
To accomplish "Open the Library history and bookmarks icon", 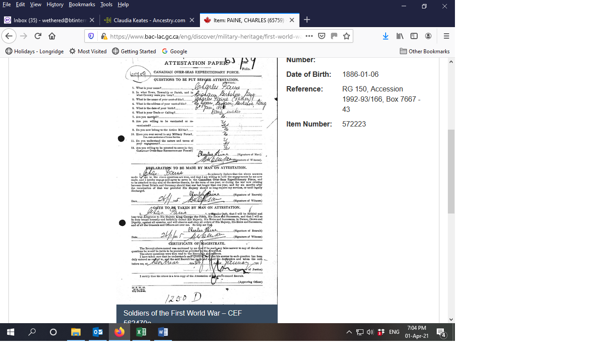I will 400,36.
